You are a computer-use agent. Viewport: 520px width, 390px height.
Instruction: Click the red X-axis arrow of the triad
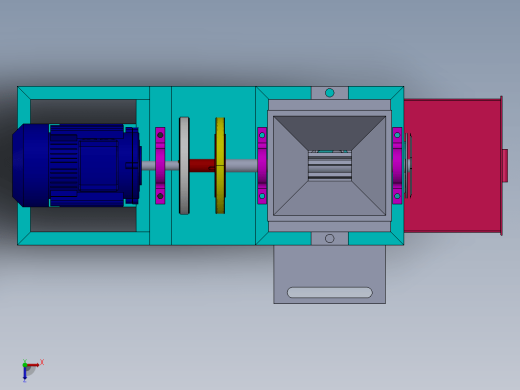coord(33,365)
